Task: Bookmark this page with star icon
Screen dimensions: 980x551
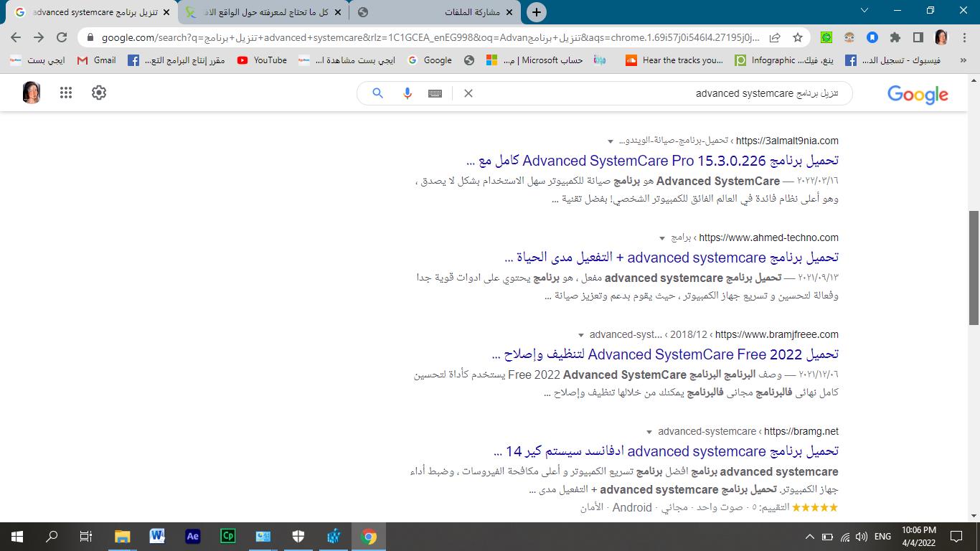Action: (x=798, y=37)
